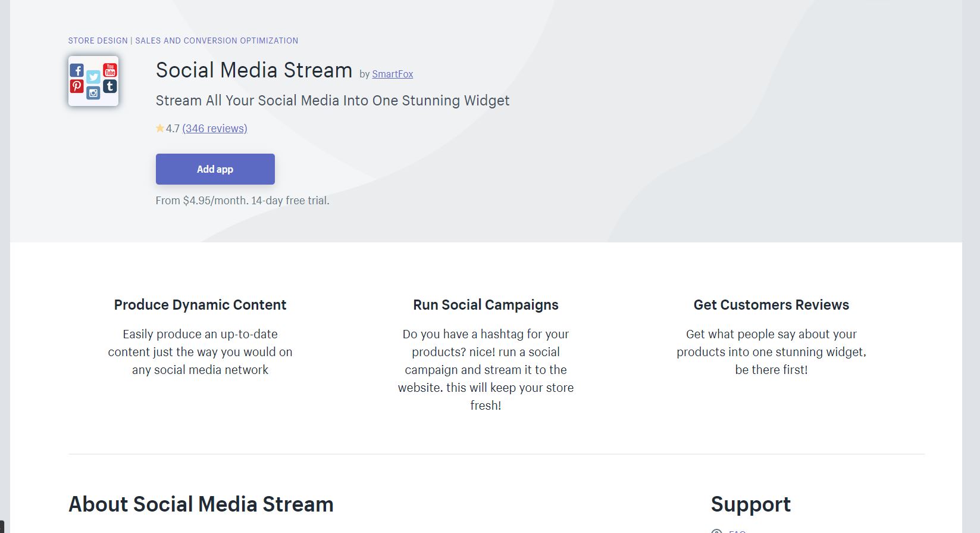Click the Add app button
980x533 pixels.
coord(215,169)
